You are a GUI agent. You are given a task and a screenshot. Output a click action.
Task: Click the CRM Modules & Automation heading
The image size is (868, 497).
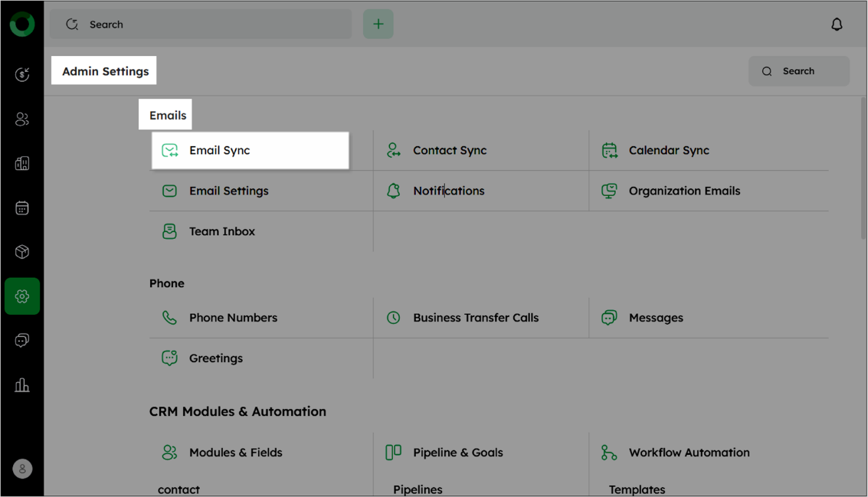(237, 412)
